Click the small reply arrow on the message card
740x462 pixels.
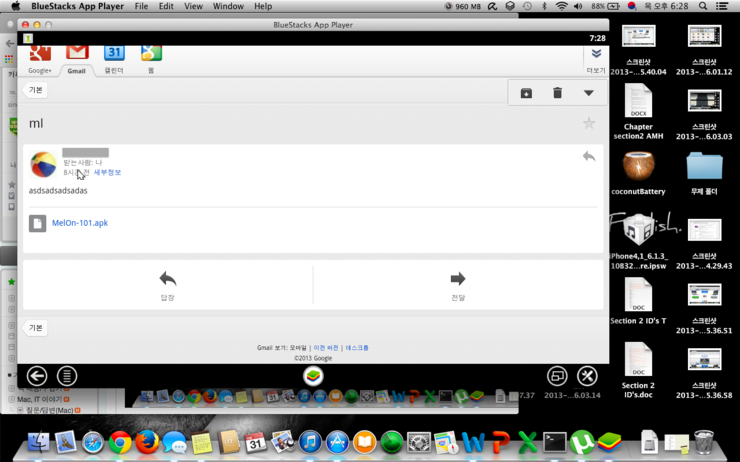[x=589, y=156]
